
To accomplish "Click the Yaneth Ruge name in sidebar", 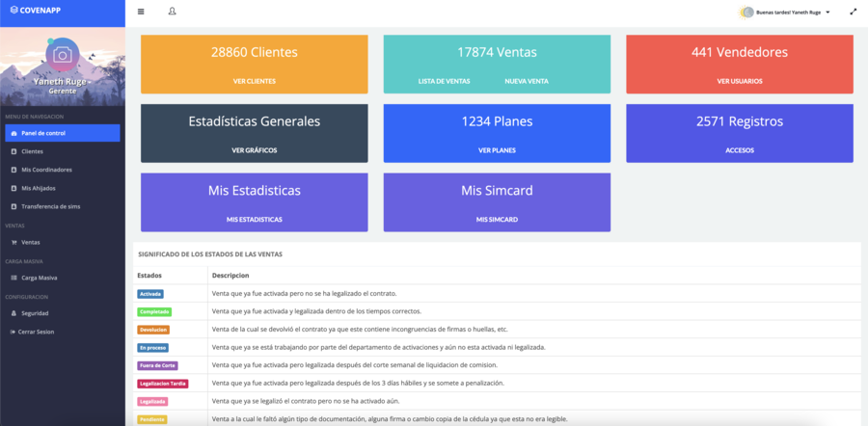I will tap(59, 83).
